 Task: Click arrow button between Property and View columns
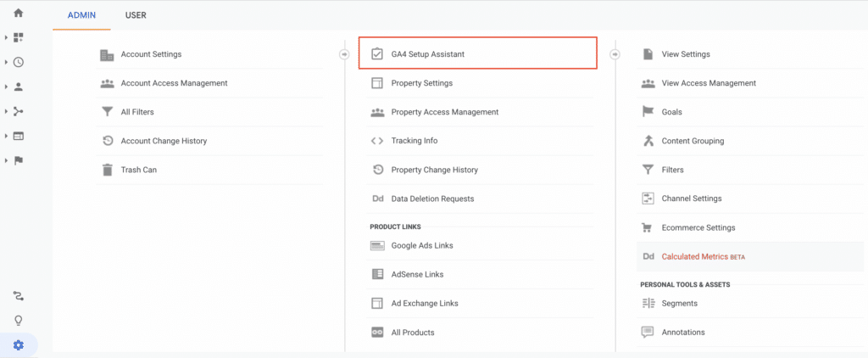click(615, 54)
